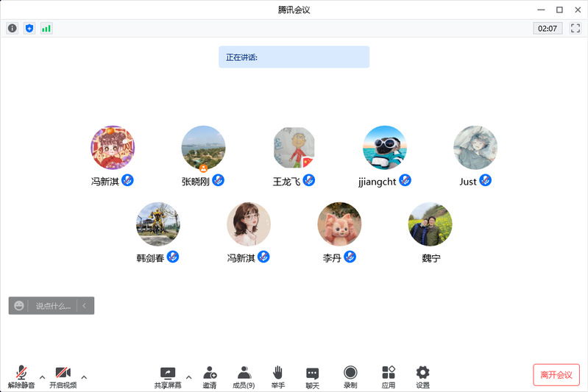Expand share options arrow beside 共享屏幕
Viewport: 588px width, 392px height.
click(188, 377)
